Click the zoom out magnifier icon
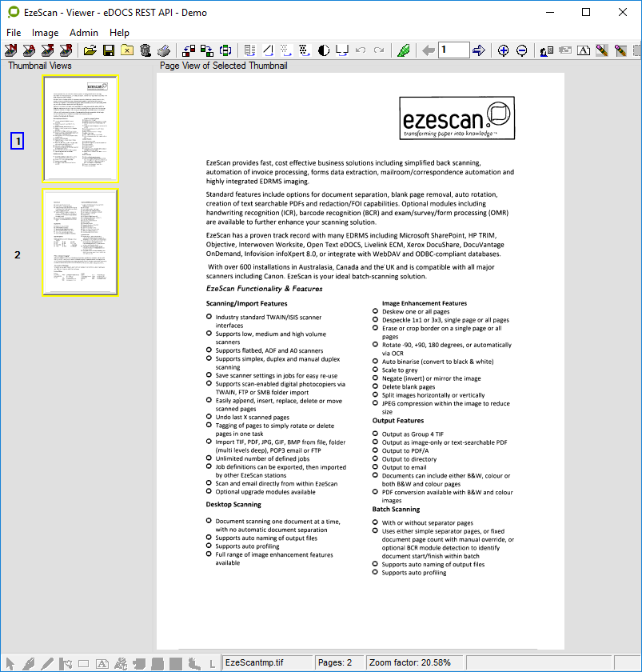 [521, 50]
